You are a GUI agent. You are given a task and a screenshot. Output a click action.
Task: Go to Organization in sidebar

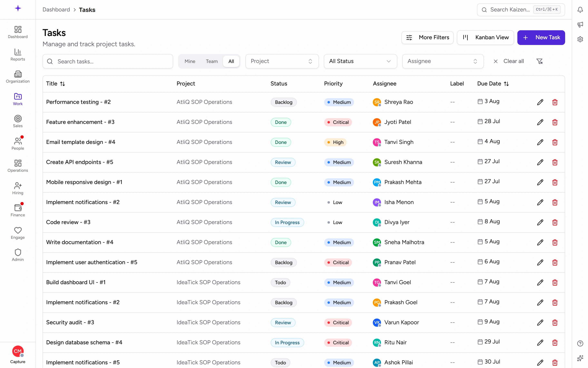pyautogui.click(x=18, y=77)
